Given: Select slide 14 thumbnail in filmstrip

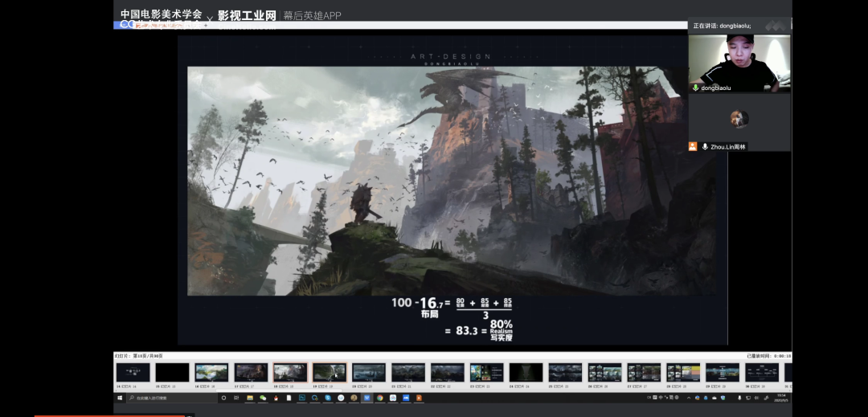Looking at the screenshot, I should [x=133, y=373].
